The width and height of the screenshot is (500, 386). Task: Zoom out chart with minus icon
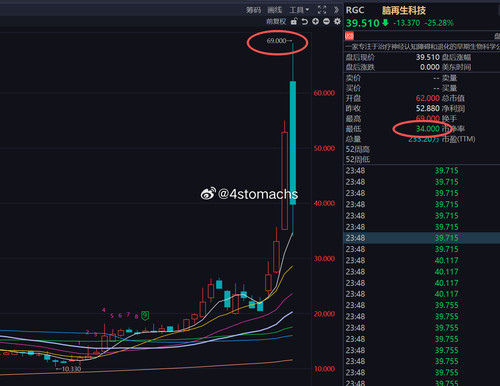point(326,22)
